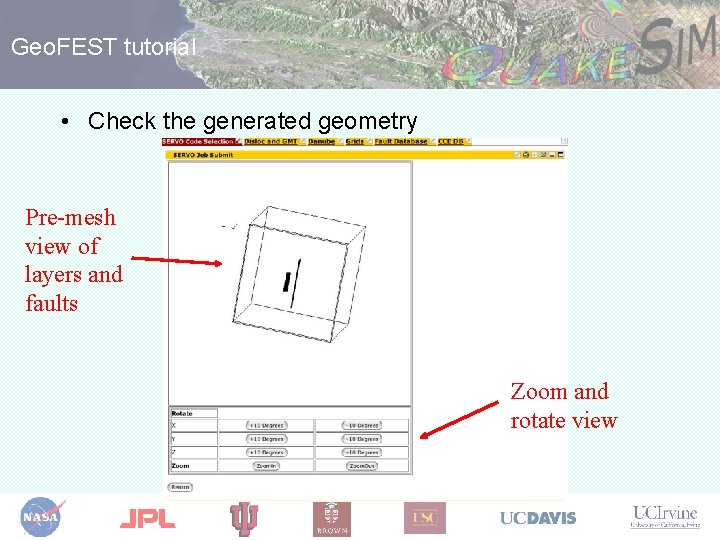Click small icon beside Fault Database tab
This screenshot has width=720, height=540.
pyautogui.click(x=433, y=141)
